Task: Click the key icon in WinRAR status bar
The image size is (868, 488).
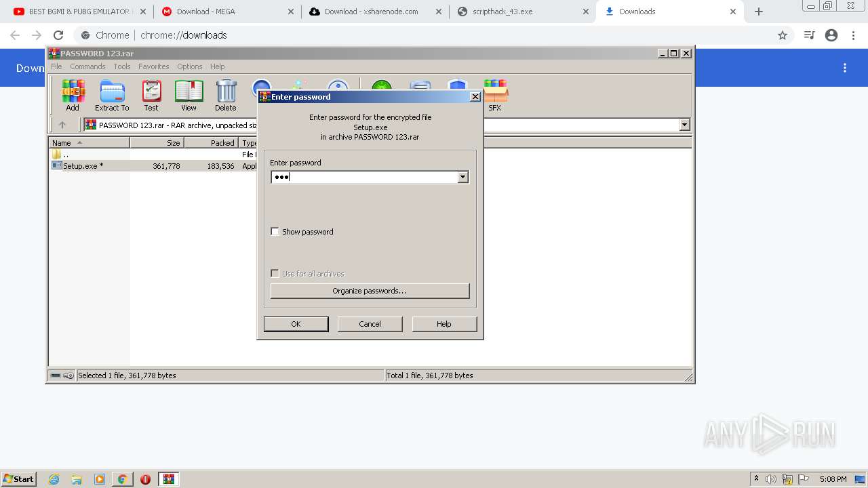Action: (x=68, y=375)
